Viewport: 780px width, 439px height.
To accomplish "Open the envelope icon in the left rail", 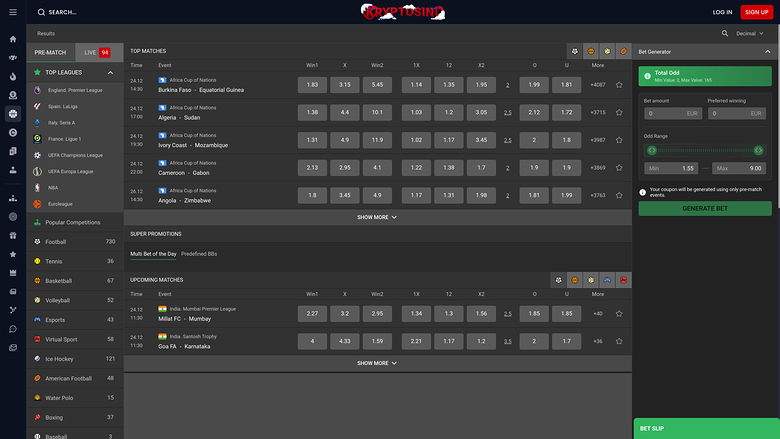I will [x=13, y=348].
